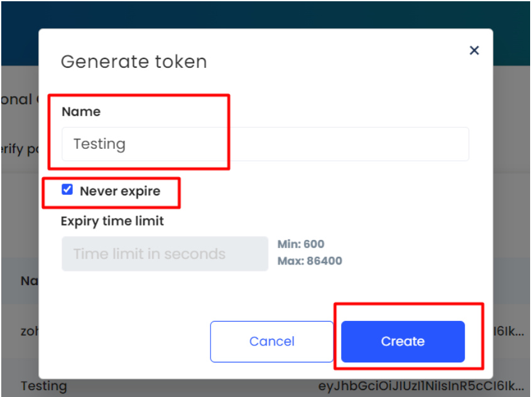Select the Time limit in seconds field
This screenshot has height=397, width=532.
(x=165, y=254)
